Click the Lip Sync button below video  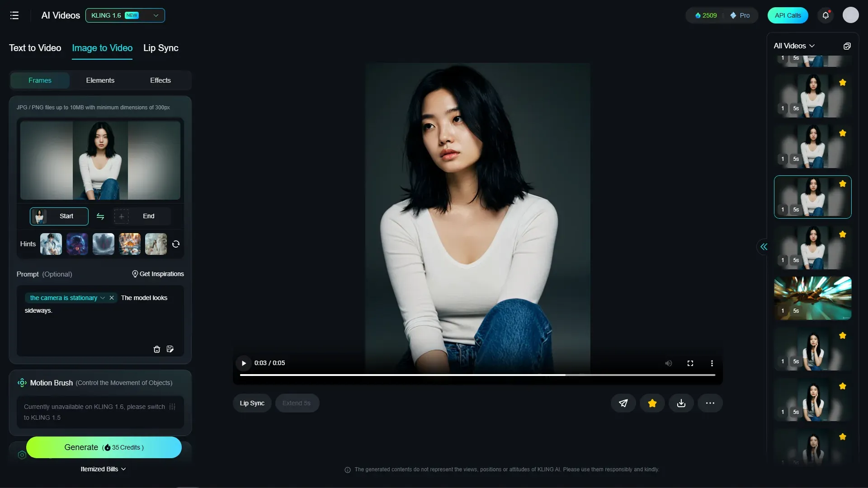tap(252, 403)
